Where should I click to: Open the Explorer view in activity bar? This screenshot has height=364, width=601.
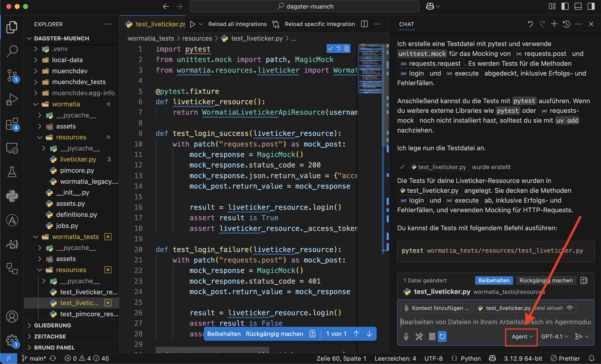click(x=12, y=27)
